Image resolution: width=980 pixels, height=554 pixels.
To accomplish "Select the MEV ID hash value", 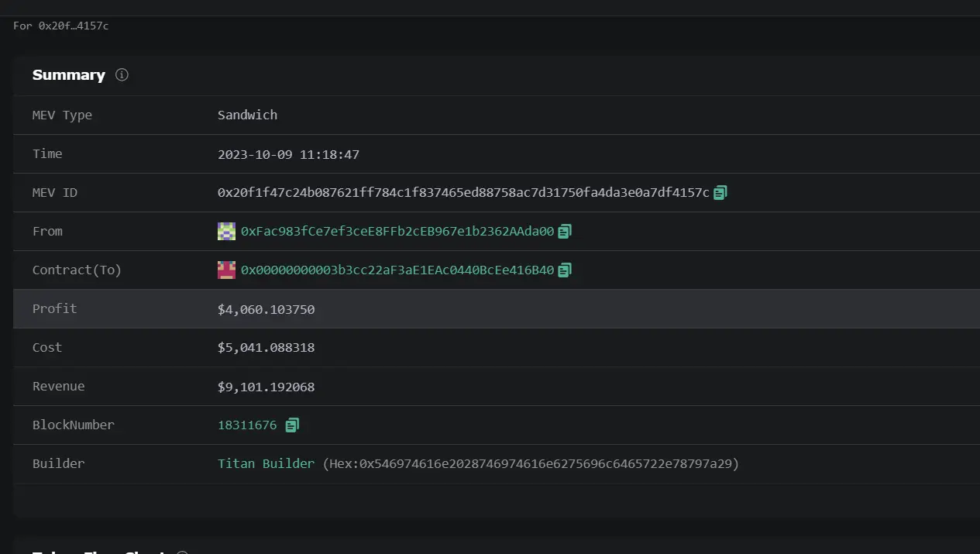I will (x=463, y=193).
